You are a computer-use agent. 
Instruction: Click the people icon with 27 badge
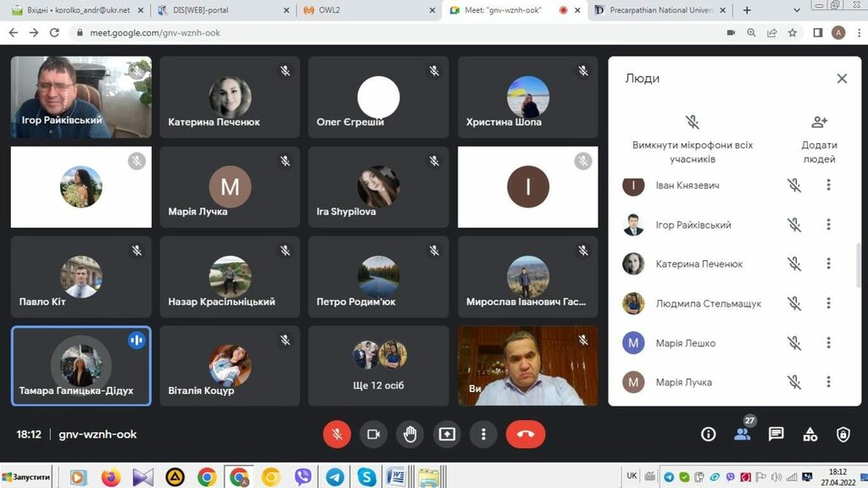coord(743,434)
